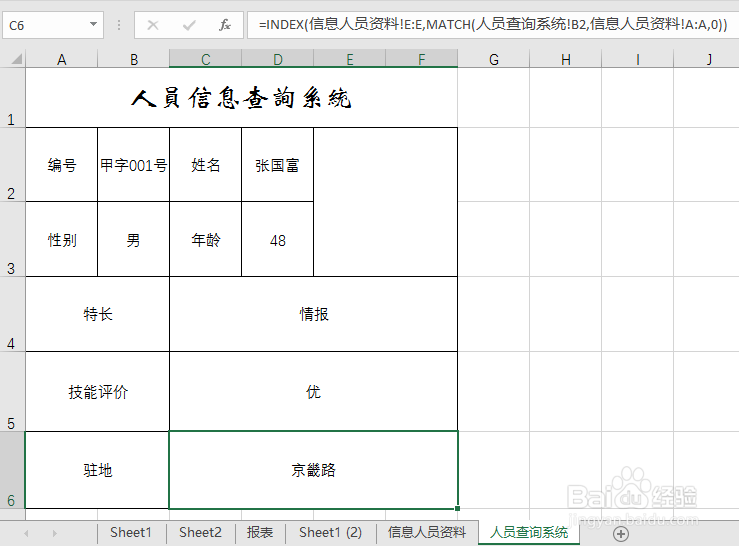Click the fill handle of selected cell
This screenshot has height=546, width=739.
[x=457, y=508]
